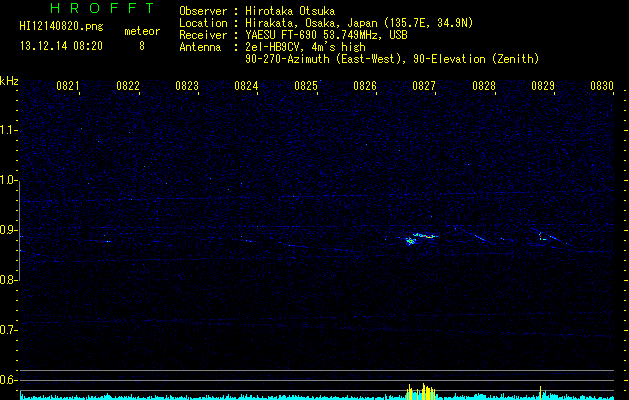The image size is (629, 400).
Task: Click the 0.8 frequency axis label
Action: click(x=8, y=280)
